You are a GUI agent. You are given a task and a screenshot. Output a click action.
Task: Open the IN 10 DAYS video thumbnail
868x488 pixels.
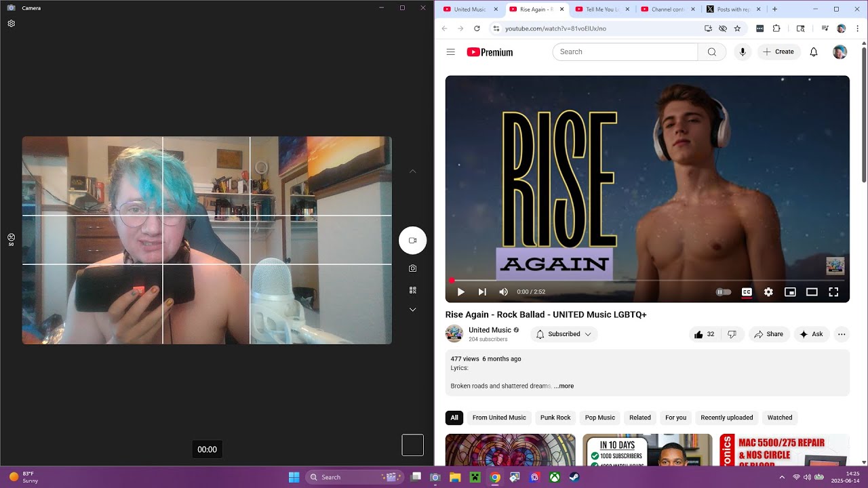coord(648,450)
